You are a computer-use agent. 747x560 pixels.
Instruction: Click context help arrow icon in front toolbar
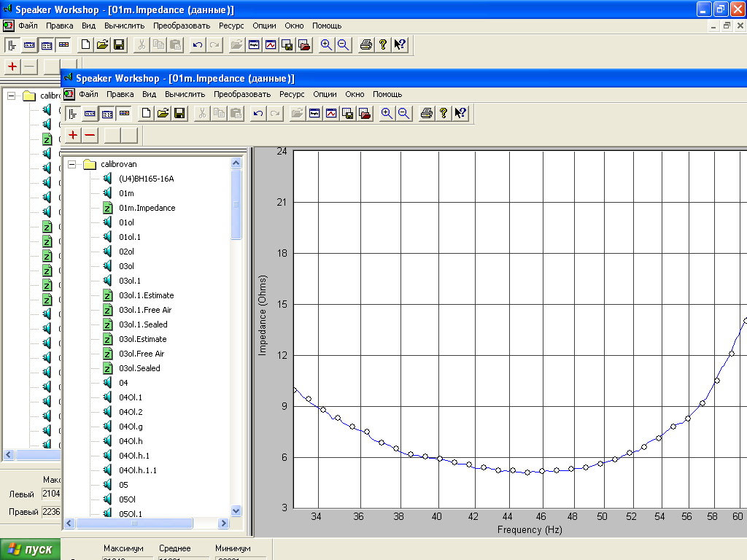click(x=460, y=113)
